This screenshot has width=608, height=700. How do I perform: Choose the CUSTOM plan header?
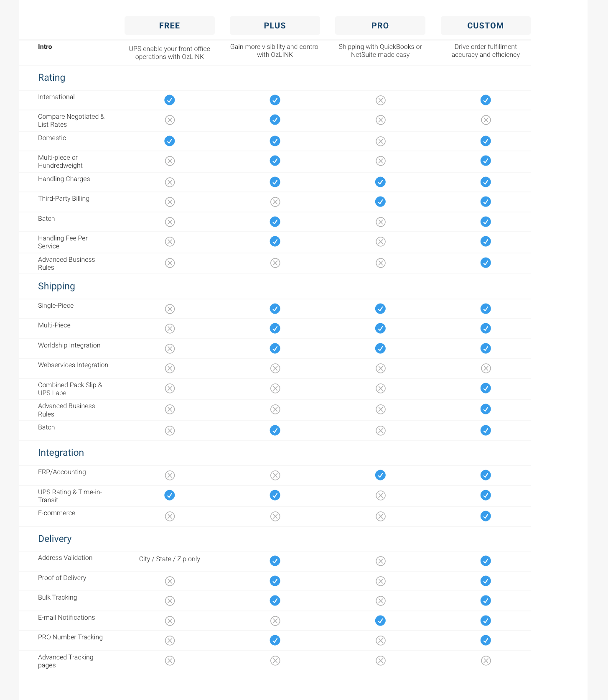(x=486, y=26)
